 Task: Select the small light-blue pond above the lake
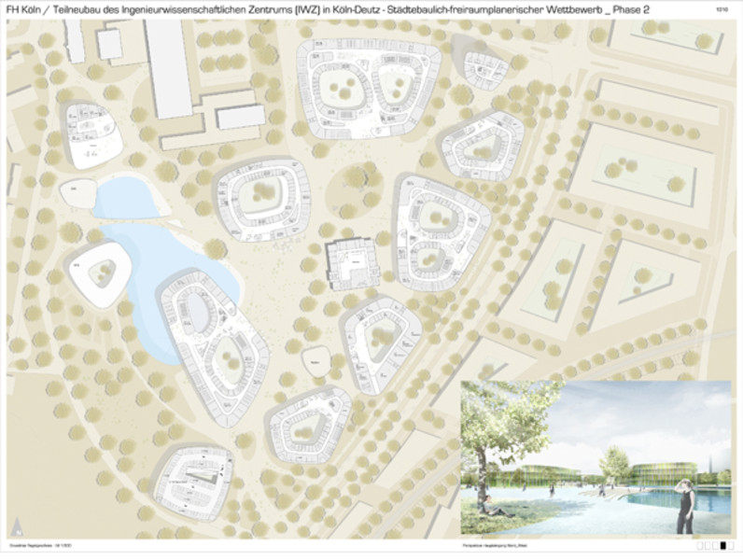[x=125, y=198]
